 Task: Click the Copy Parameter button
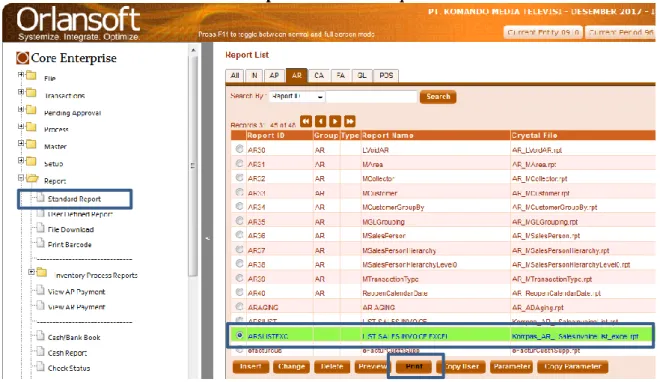(x=572, y=367)
